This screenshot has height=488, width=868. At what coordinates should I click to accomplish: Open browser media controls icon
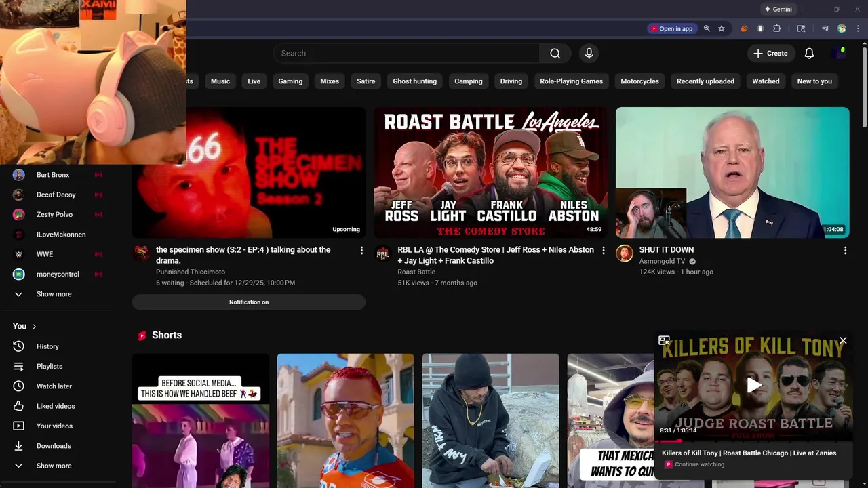[x=825, y=28]
